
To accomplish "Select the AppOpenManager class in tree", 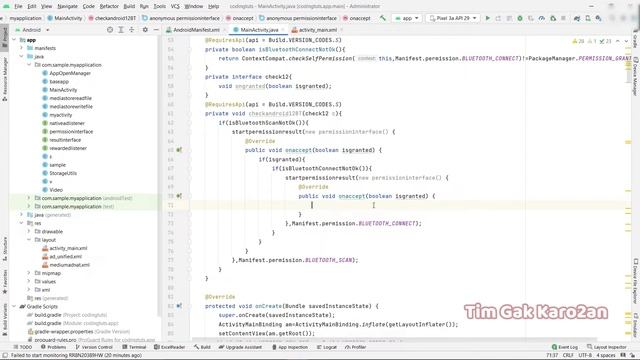I will pos(67,73).
